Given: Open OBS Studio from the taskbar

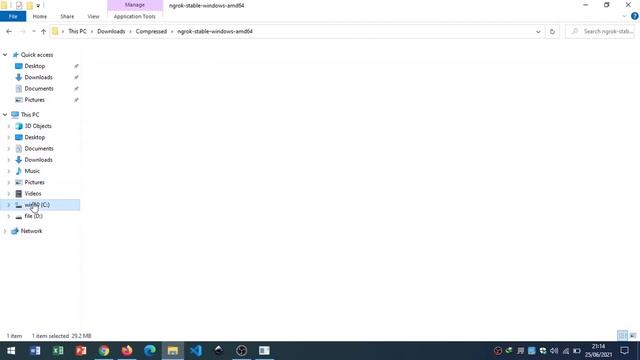Looking at the screenshot, I should click(x=242, y=351).
